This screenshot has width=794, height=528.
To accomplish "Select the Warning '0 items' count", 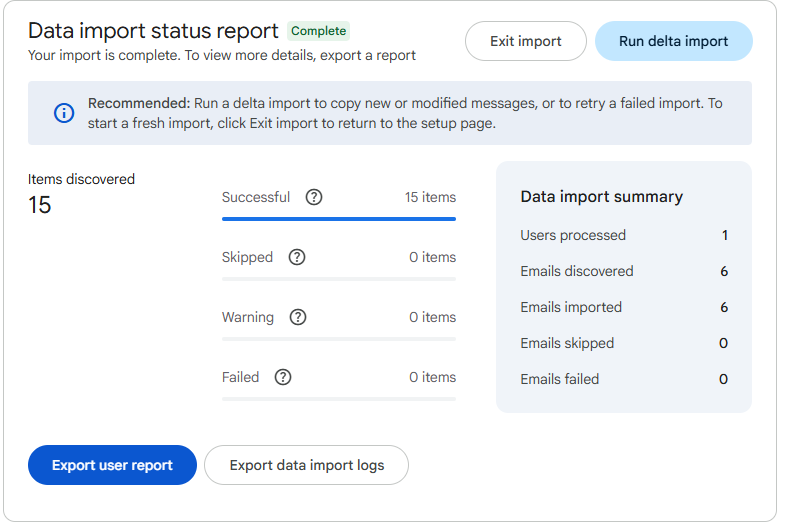I will 432,317.
